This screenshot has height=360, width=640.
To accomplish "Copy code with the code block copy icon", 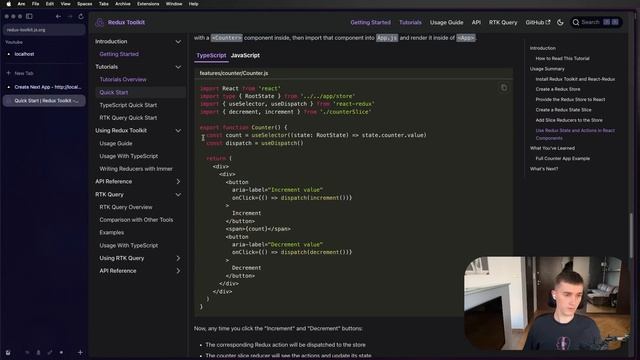I will coord(504,88).
